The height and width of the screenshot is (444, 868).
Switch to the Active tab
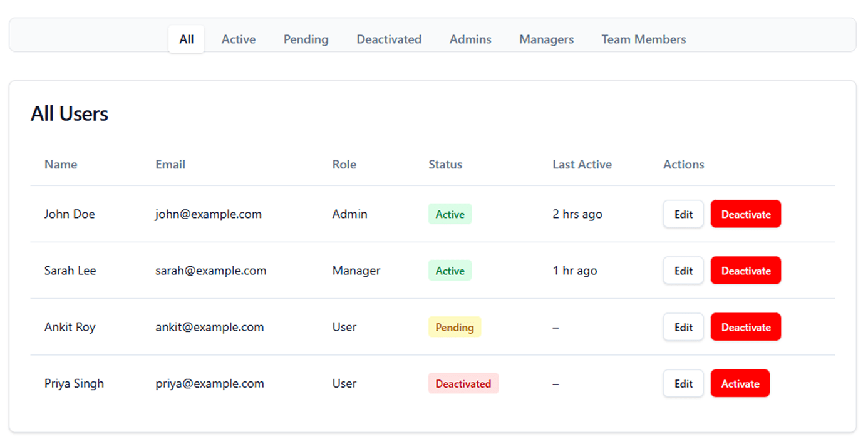tap(238, 39)
